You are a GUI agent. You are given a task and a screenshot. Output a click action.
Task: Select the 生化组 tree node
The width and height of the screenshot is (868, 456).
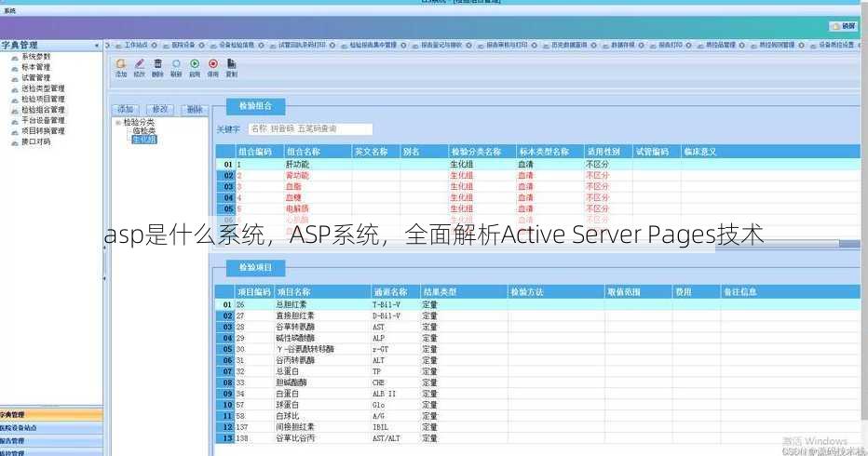[144, 140]
